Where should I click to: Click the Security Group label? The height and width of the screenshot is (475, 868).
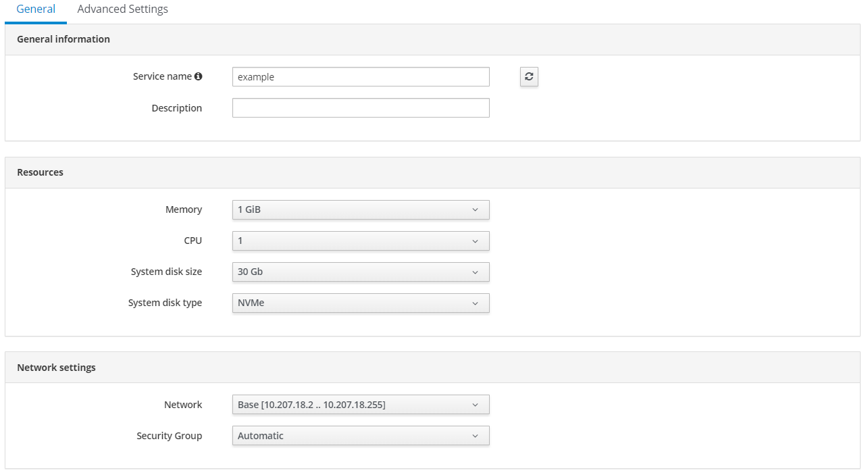[x=169, y=436]
